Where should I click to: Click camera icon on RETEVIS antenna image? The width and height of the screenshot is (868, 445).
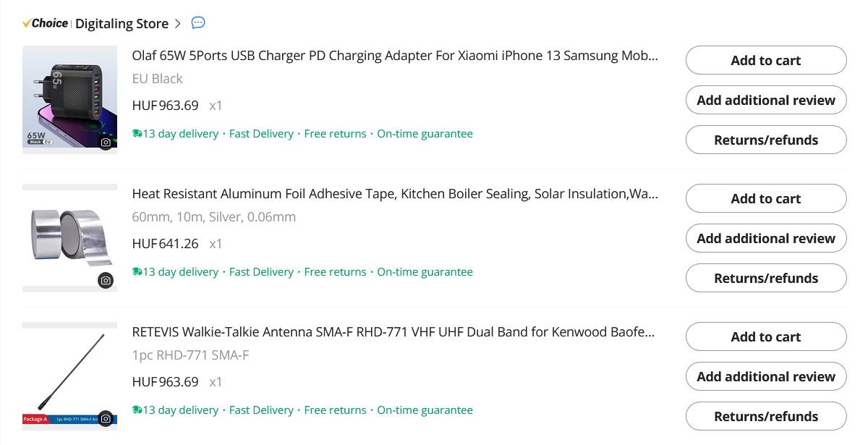106,418
